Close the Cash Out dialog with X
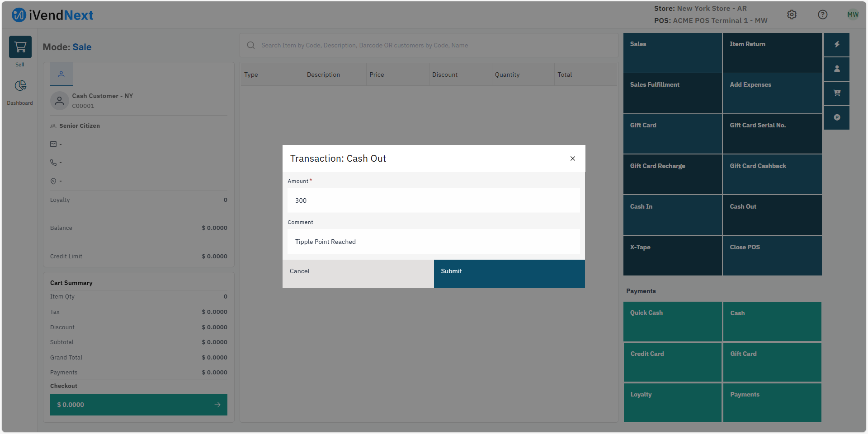Viewport: 868px width, 434px height. (573, 159)
